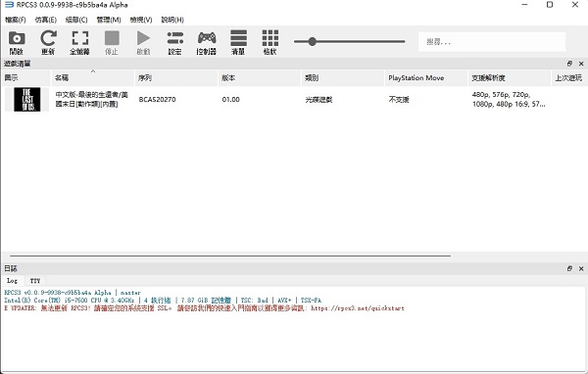
Task: Open the View (檢視(V)) menu
Action: click(141, 20)
